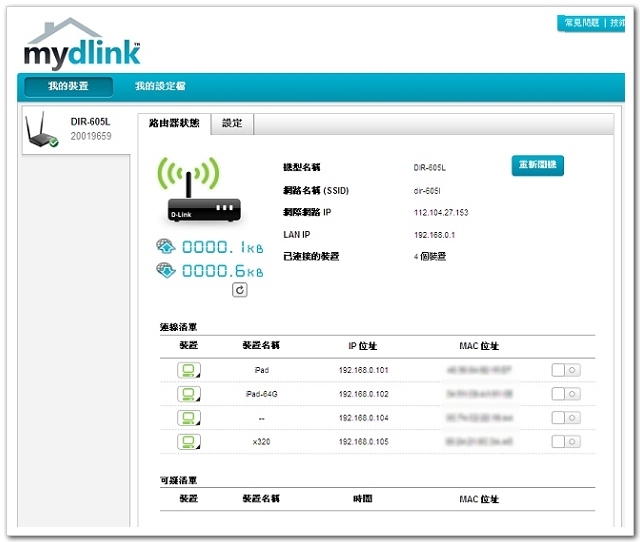Toggle the block switch for x320
Viewport: 640px width, 542px height.
click(x=566, y=442)
